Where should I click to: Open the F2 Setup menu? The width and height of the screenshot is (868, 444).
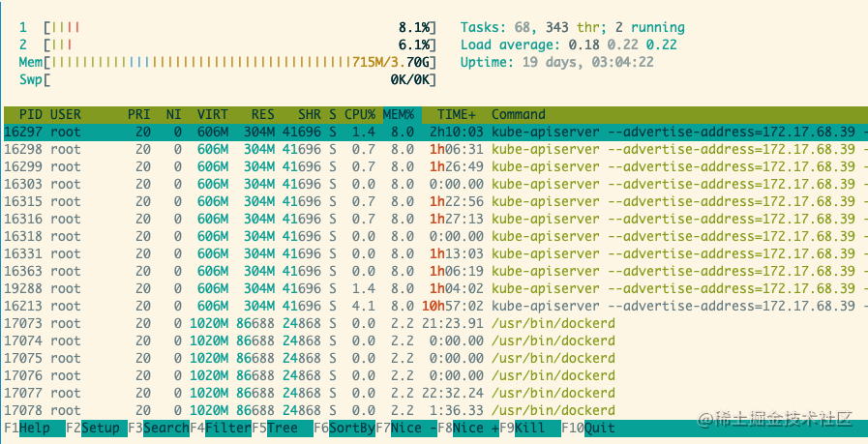[97, 429]
